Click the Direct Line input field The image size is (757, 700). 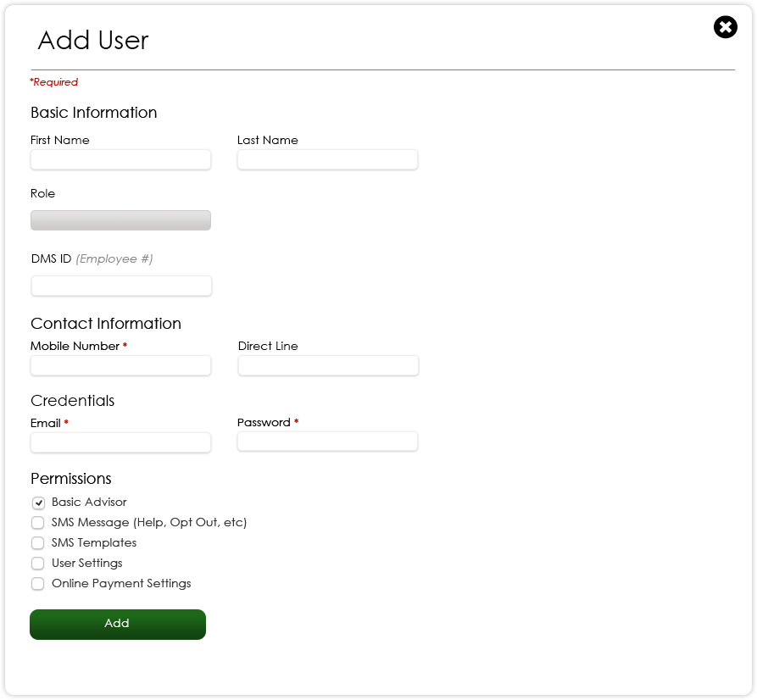tap(328, 365)
